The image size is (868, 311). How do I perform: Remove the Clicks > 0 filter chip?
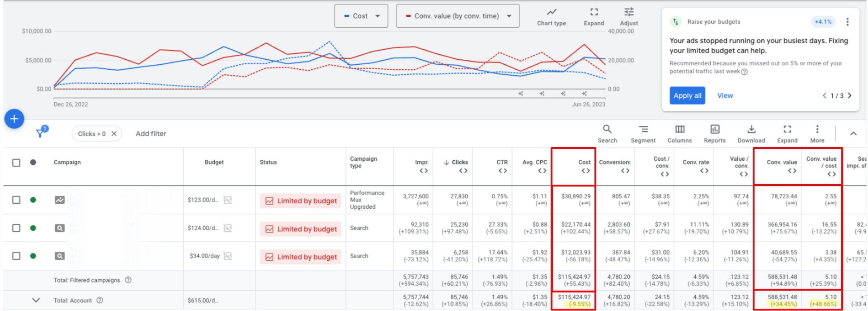click(114, 134)
